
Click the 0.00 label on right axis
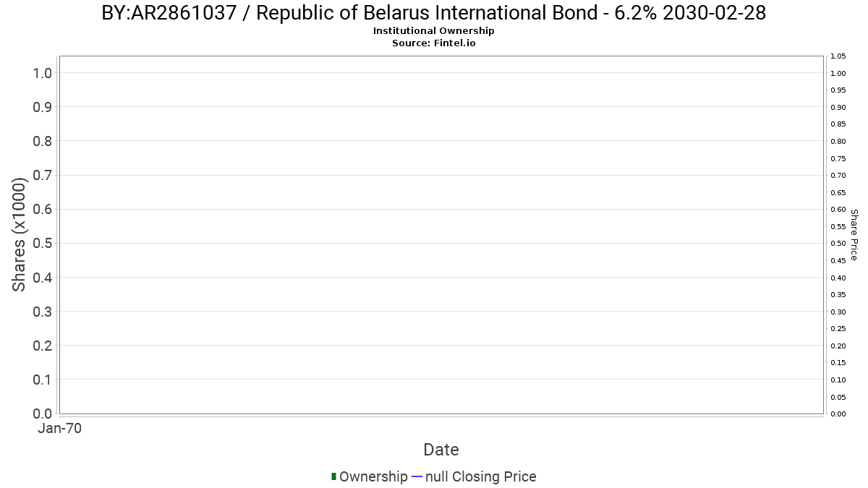point(838,414)
